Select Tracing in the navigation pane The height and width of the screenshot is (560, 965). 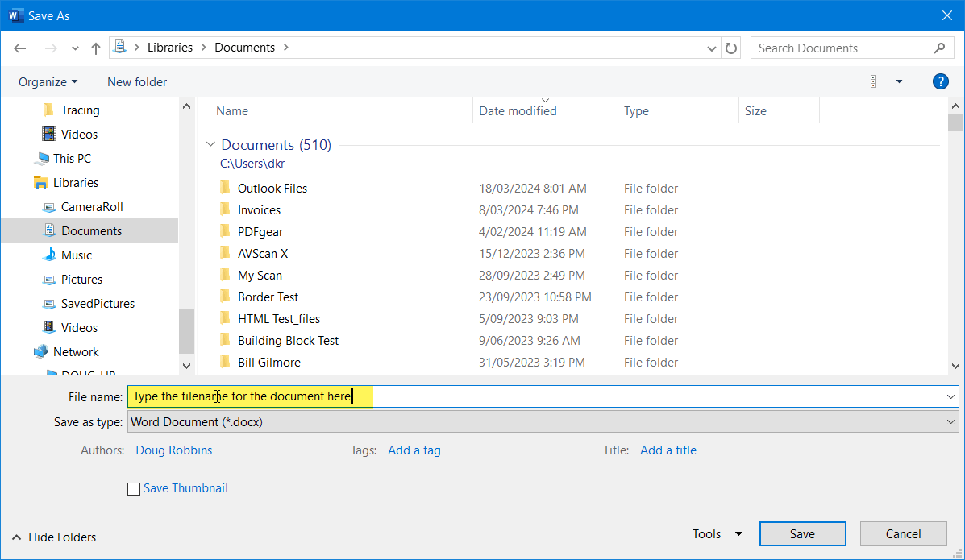click(x=80, y=110)
